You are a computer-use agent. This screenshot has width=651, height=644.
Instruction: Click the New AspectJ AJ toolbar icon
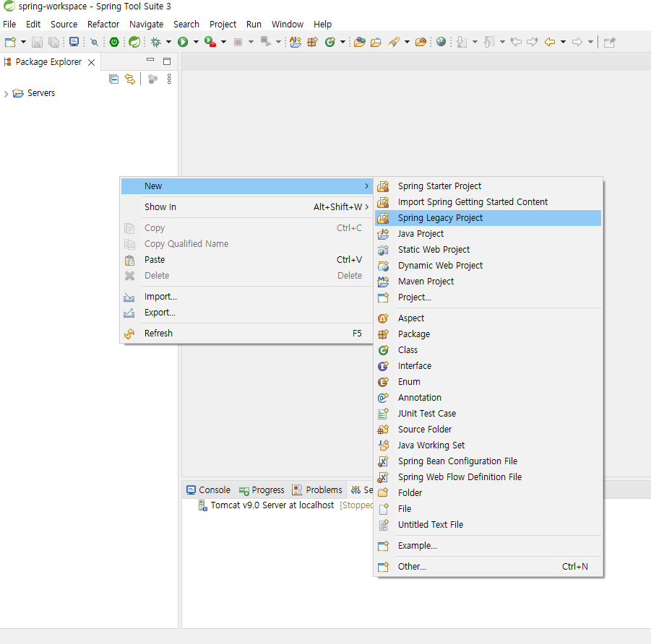(x=296, y=42)
